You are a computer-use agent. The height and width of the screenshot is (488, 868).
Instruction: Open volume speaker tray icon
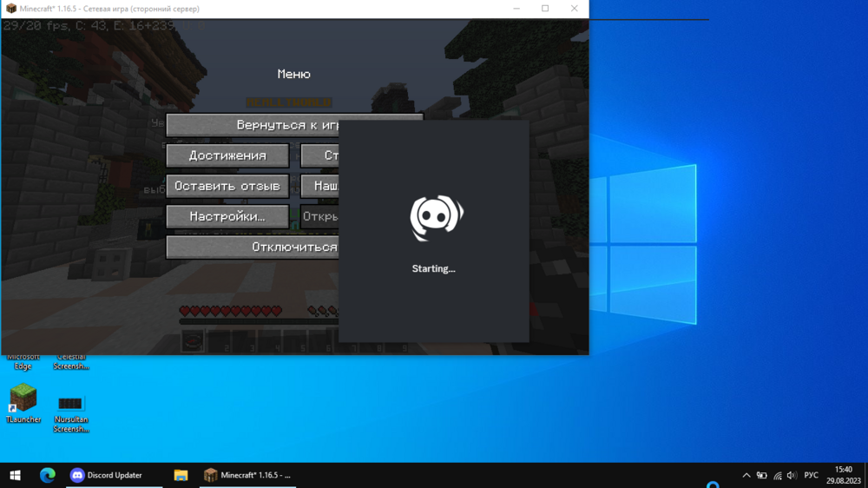point(792,475)
